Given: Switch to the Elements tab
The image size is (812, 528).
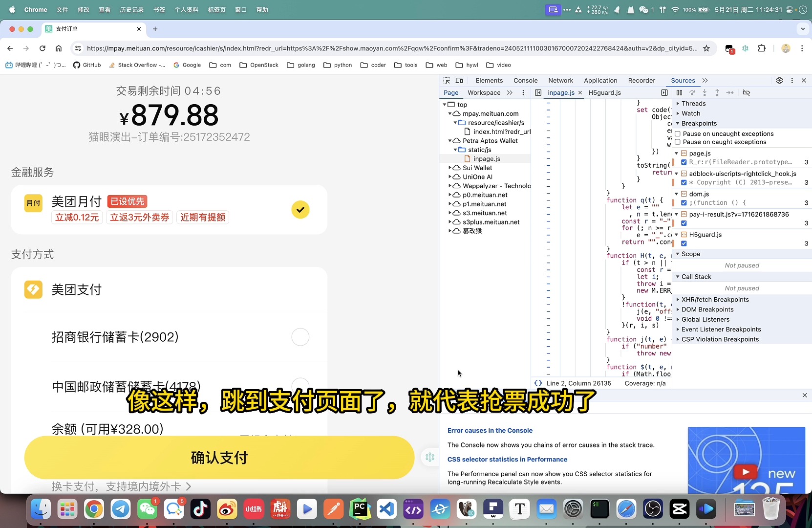Looking at the screenshot, I should click(x=489, y=81).
